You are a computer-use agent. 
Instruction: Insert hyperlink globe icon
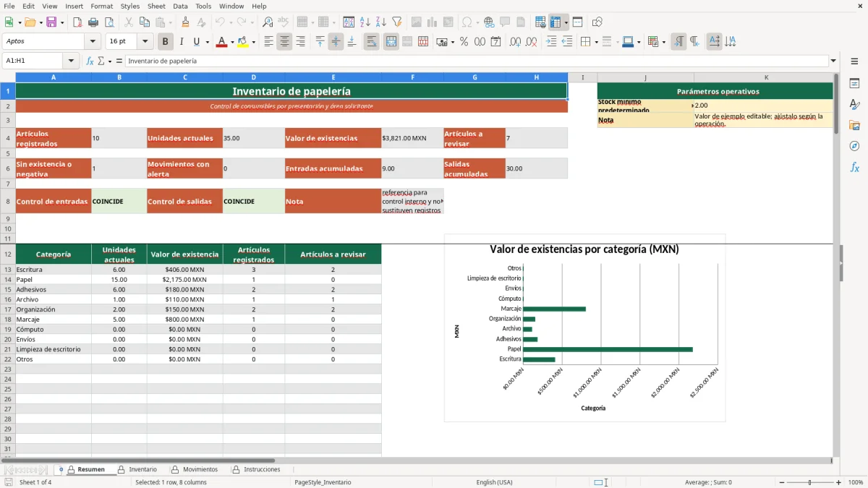[x=489, y=22]
